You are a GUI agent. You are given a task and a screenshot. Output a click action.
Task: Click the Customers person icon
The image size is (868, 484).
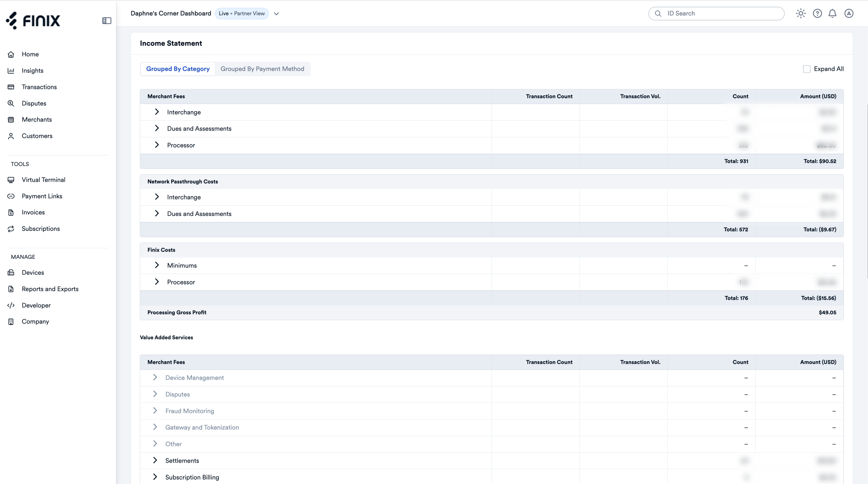(11, 136)
